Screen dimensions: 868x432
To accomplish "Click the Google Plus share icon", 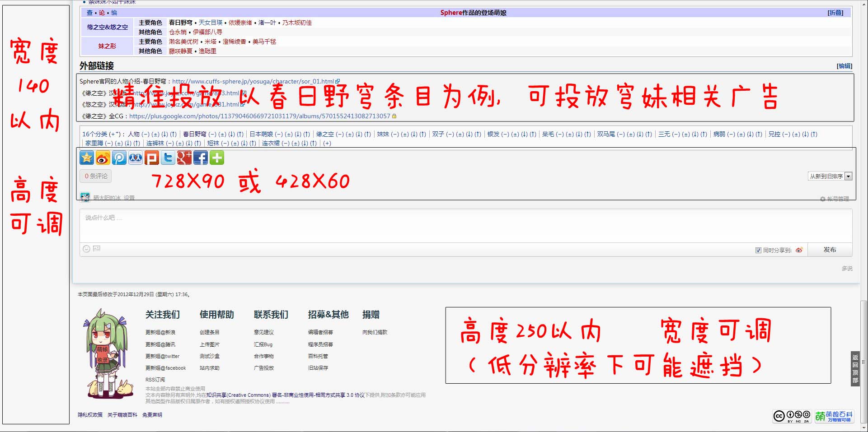I will pos(184,158).
